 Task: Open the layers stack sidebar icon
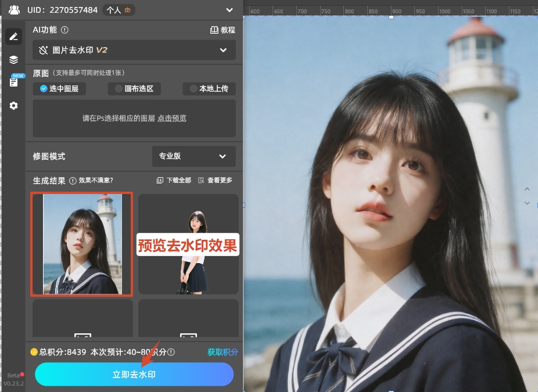pyautogui.click(x=13, y=59)
